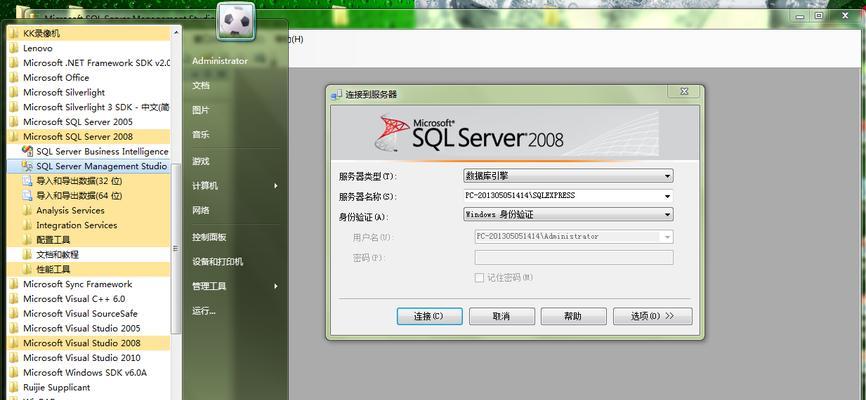866x400 pixels.
Task: Toggle the 记住密码 checkbox
Action: click(479, 278)
